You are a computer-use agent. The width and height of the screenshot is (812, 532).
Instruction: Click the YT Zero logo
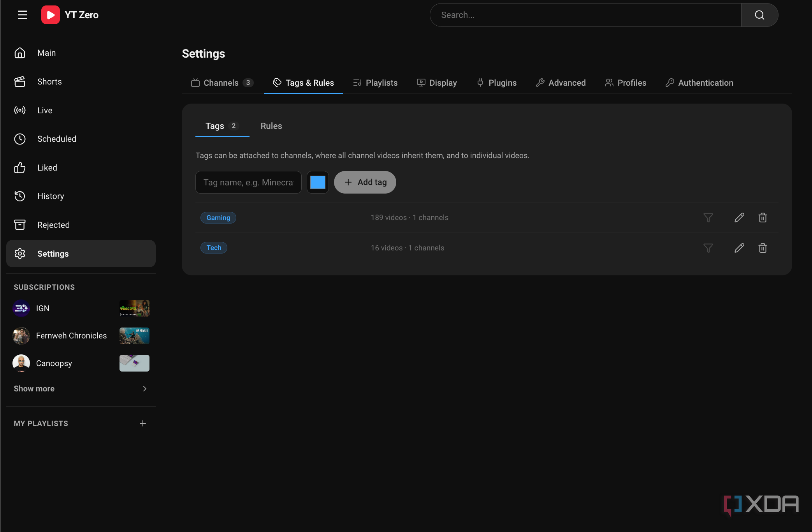(x=70, y=15)
